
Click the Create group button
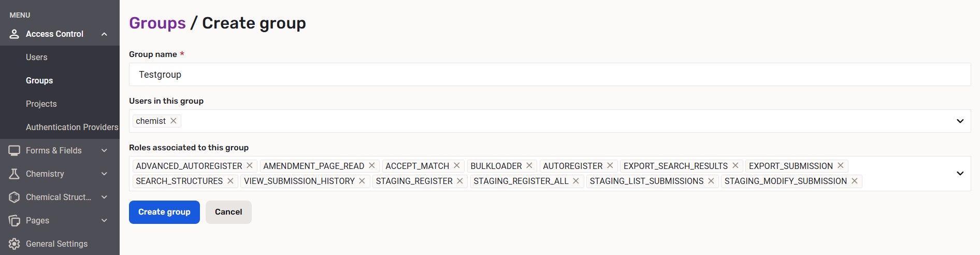coord(164,212)
